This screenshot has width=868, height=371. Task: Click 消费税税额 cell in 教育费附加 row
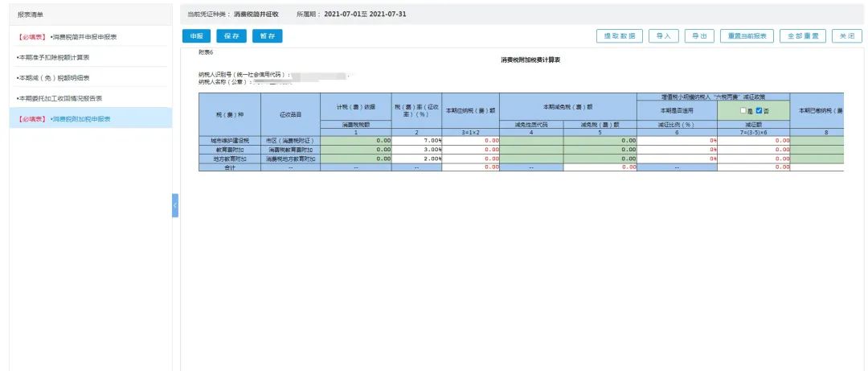[356, 150]
